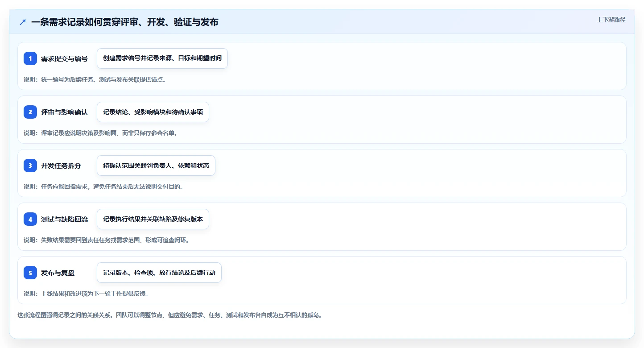Click the note 评审记录应说明决策及影响面
Viewport: 644px width, 348px height.
pos(101,133)
